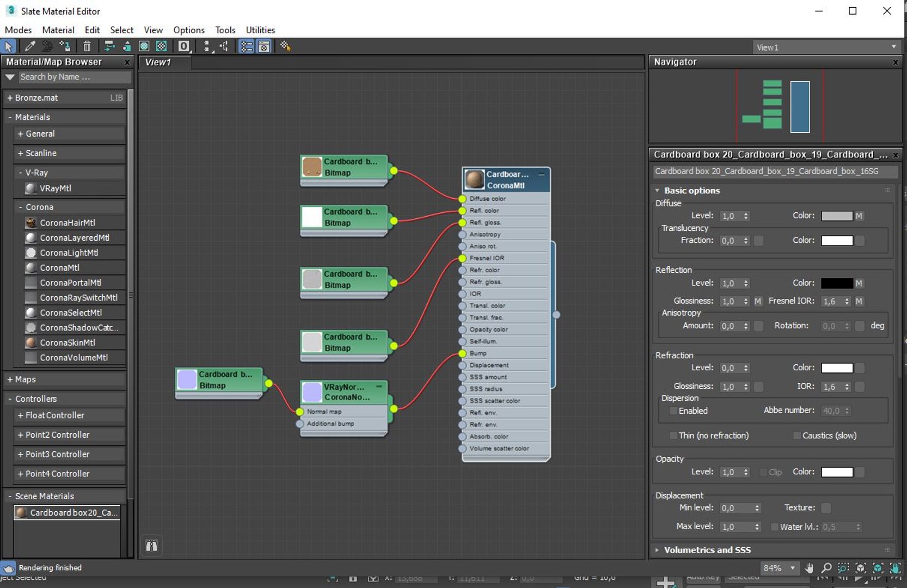Screen dimensions: 907x588
Task: Select the pan hand tool in status bar
Action: [x=809, y=568]
